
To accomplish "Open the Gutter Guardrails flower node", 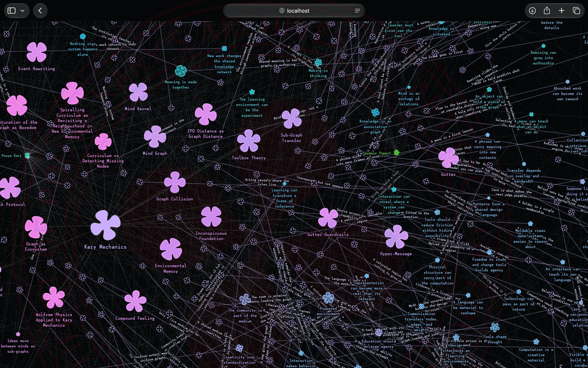I will point(328,218).
